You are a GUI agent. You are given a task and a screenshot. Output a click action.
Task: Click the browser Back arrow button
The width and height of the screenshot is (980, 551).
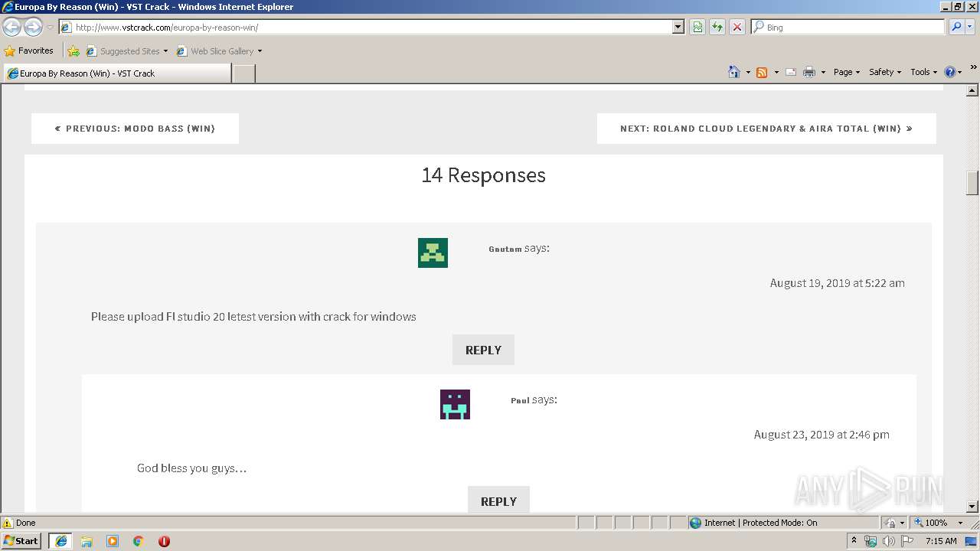[x=11, y=27]
